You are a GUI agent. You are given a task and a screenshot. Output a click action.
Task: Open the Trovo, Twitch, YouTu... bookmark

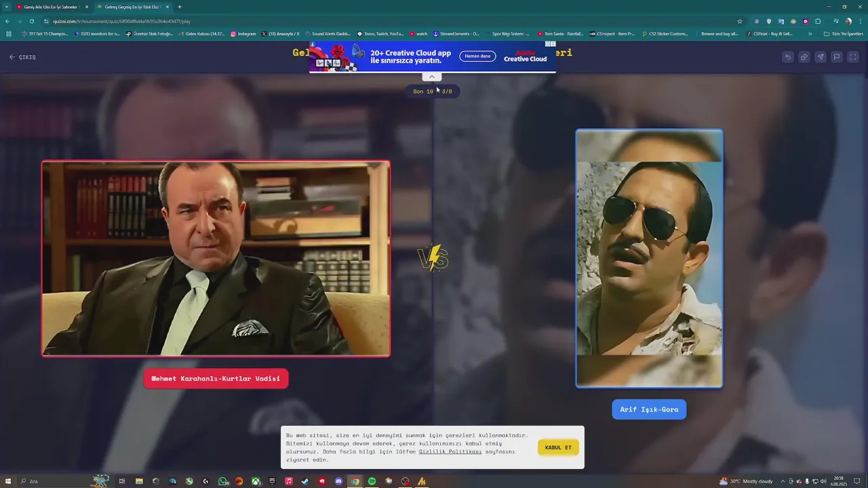click(380, 33)
